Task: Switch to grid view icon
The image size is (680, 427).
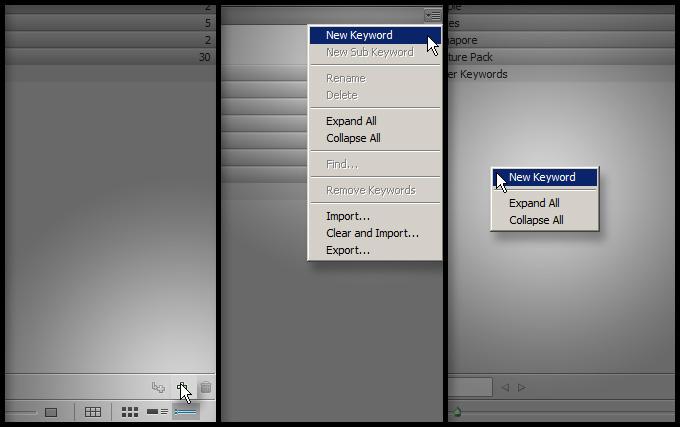Action: [x=92, y=411]
